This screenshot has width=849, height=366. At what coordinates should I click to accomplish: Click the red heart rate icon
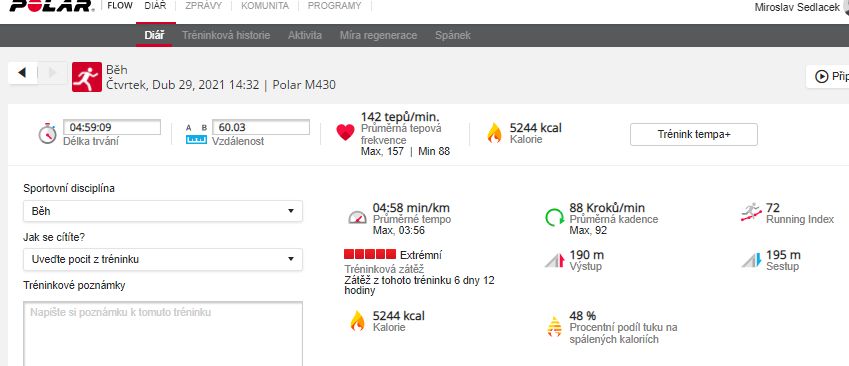(x=345, y=133)
